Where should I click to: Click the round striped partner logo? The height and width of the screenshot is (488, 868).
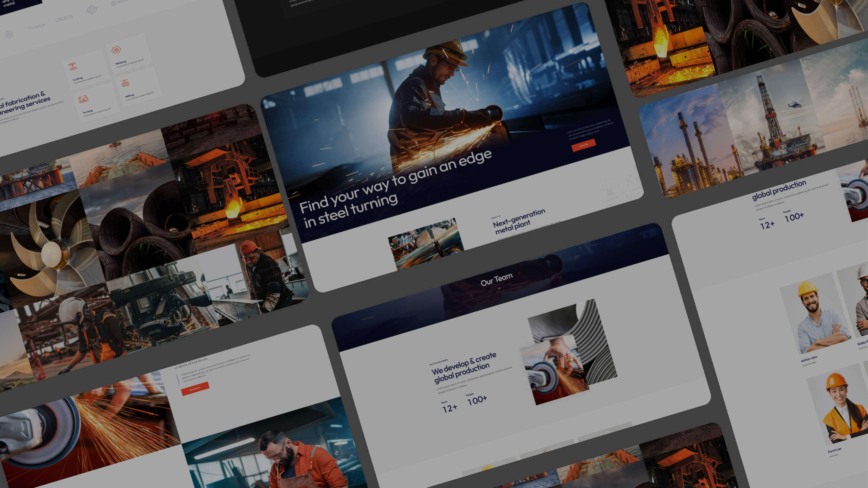click(92, 10)
